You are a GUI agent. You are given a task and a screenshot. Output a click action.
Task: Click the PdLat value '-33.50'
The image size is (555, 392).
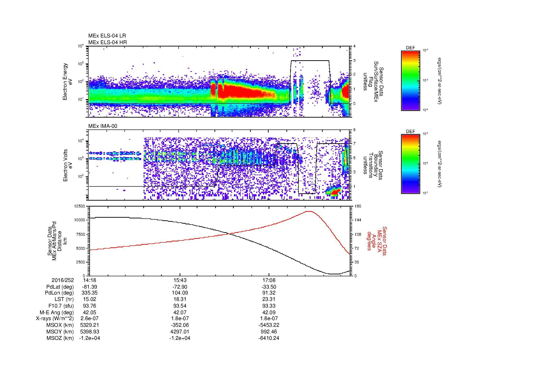(269, 287)
